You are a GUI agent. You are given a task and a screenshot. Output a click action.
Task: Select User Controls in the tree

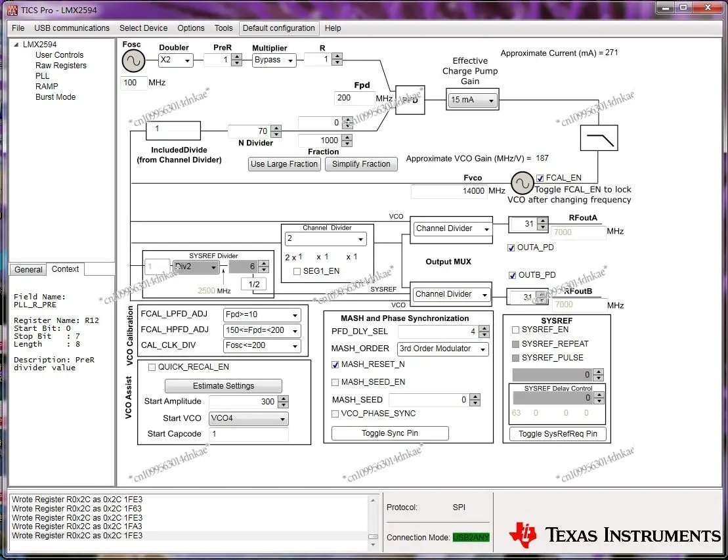pos(60,54)
